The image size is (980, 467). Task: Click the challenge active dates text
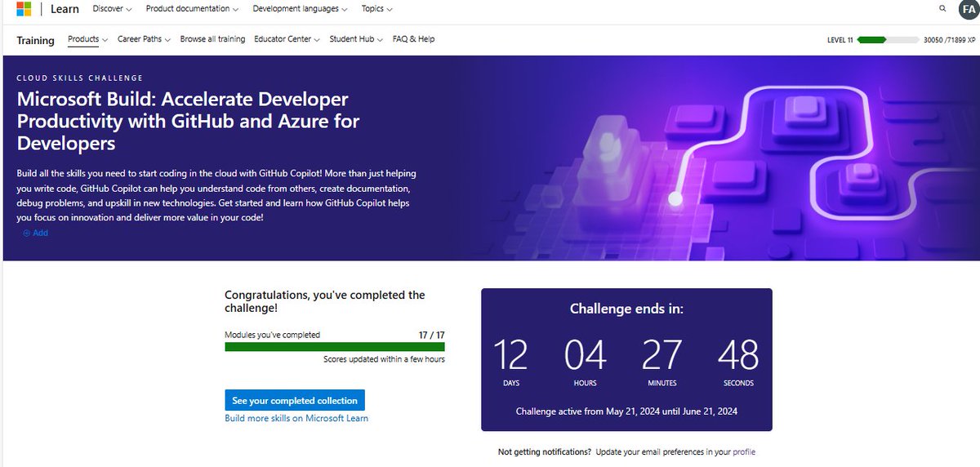pos(626,411)
